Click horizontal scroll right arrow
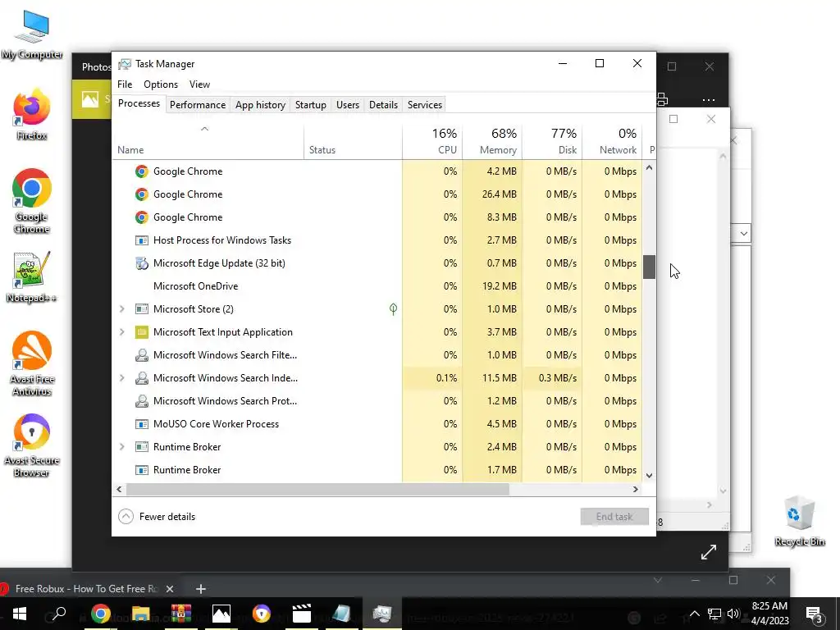 click(636, 489)
